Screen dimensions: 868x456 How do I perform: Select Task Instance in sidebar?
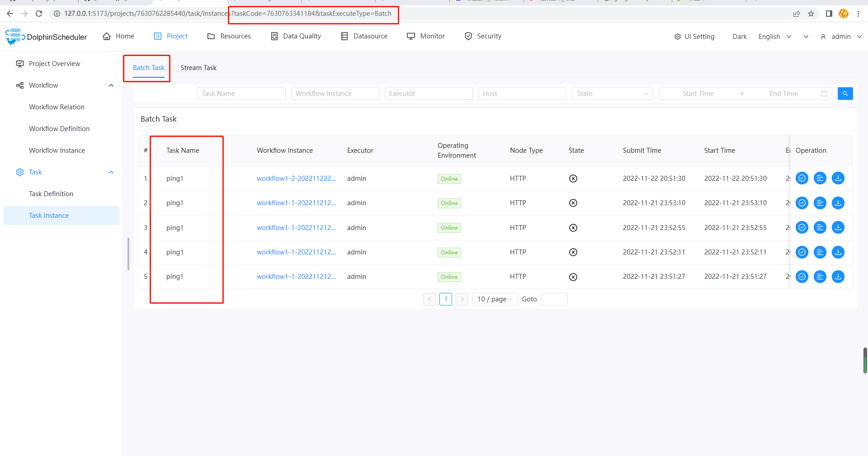(61, 216)
